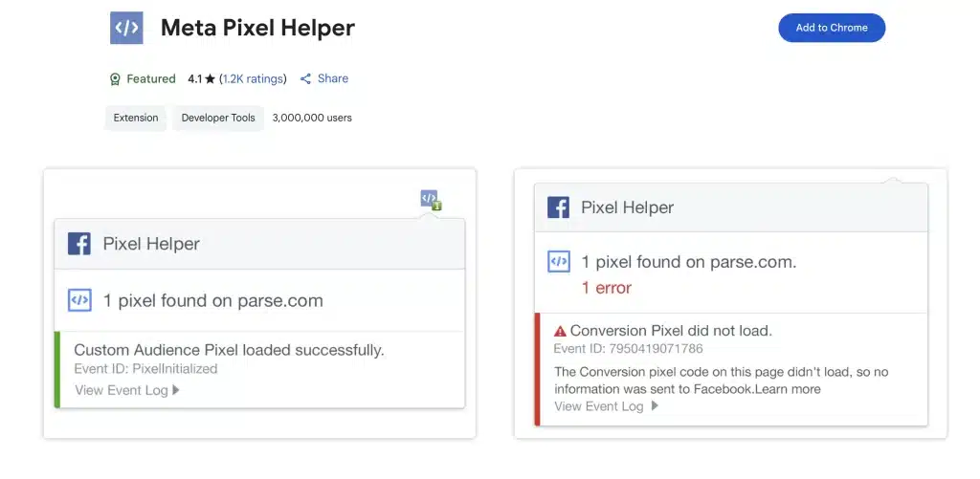This screenshot has height=479, width=980.
Task: Click the Featured badge icon
Action: 115,79
